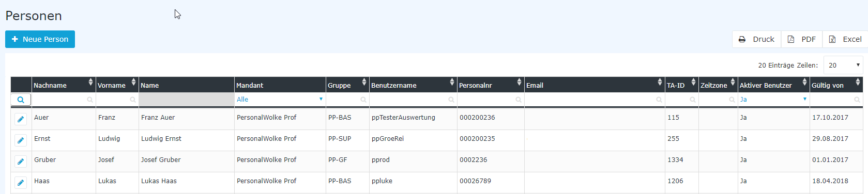Image resolution: width=868 pixels, height=194 pixels.
Task: Click the edit pencil icon for Auer
Action: click(21, 119)
